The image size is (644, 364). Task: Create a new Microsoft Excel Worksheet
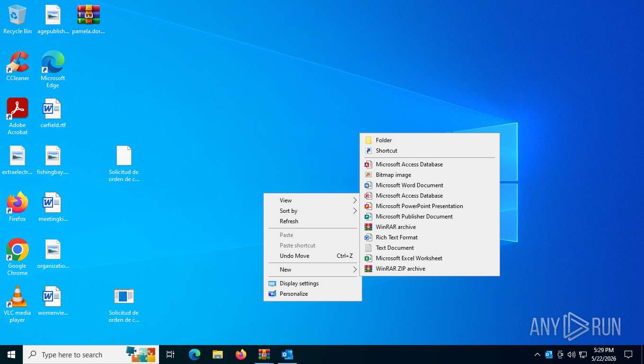[429, 258]
